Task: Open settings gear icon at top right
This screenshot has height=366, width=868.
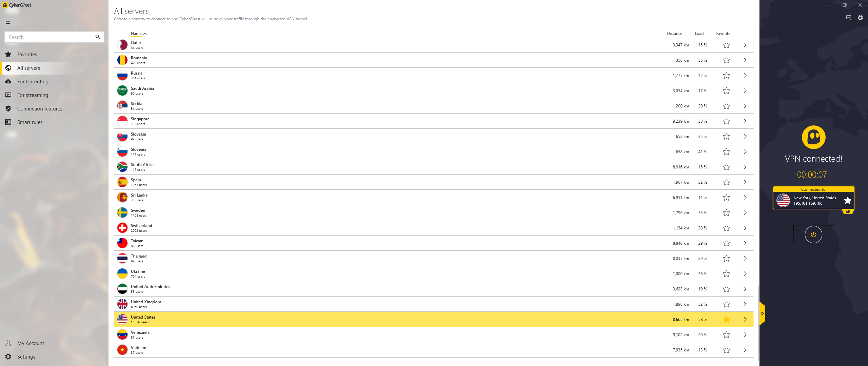Action: tap(860, 18)
